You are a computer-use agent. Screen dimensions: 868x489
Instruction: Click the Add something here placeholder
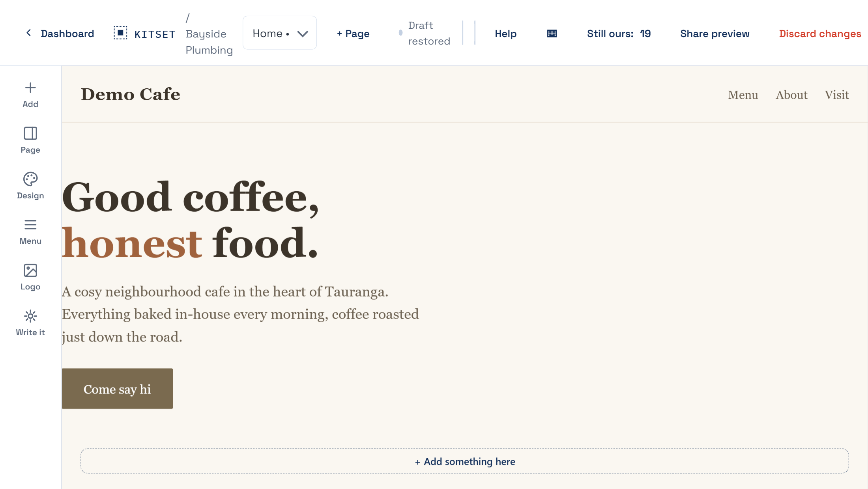465,461
